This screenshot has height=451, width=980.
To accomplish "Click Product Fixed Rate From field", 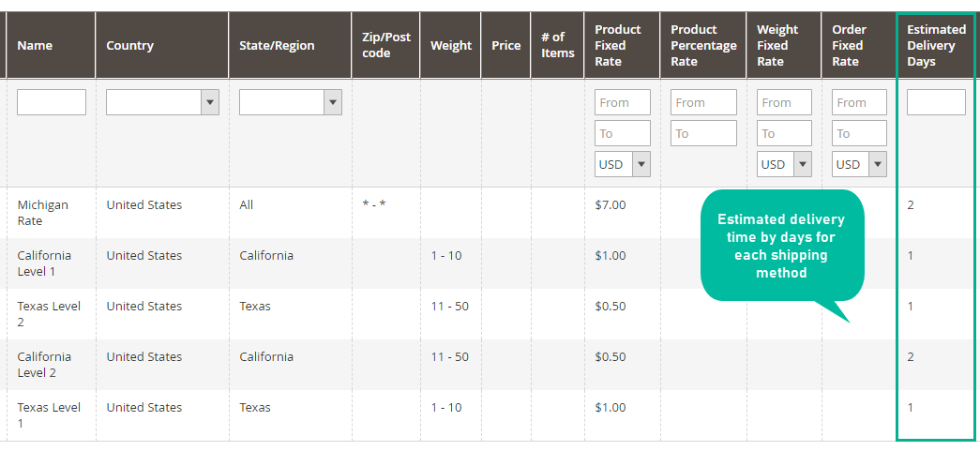I will [623, 102].
